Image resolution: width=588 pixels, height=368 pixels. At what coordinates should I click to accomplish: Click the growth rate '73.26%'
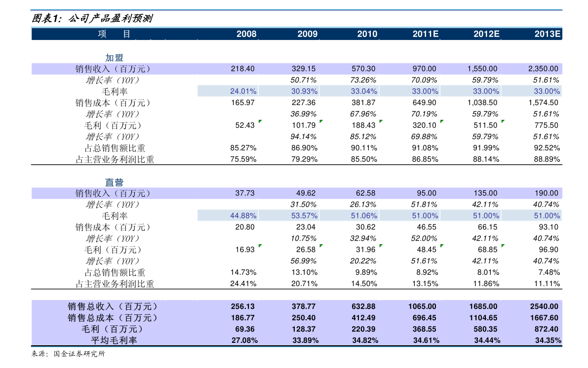(363, 80)
